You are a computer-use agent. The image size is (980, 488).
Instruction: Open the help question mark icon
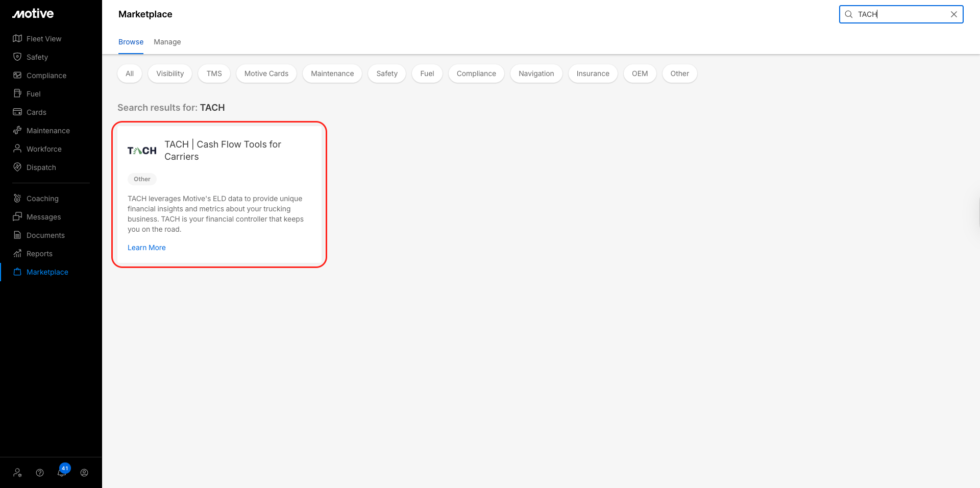pos(40,473)
